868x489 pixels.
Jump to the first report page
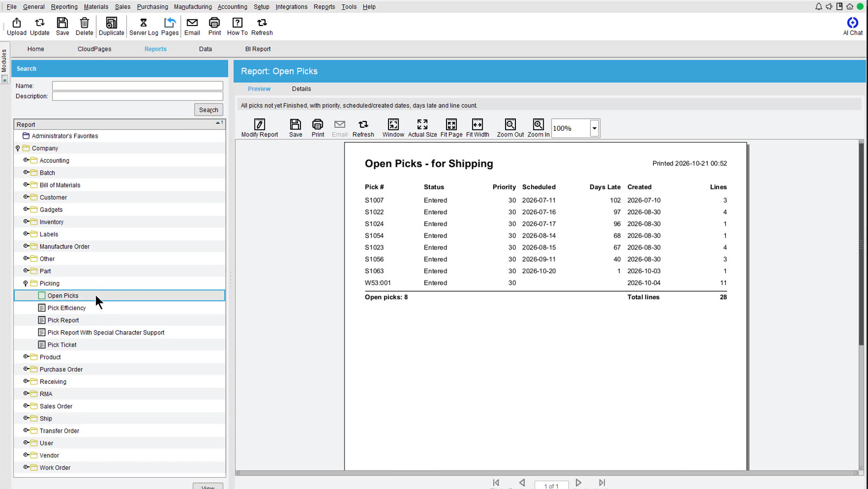click(x=496, y=482)
